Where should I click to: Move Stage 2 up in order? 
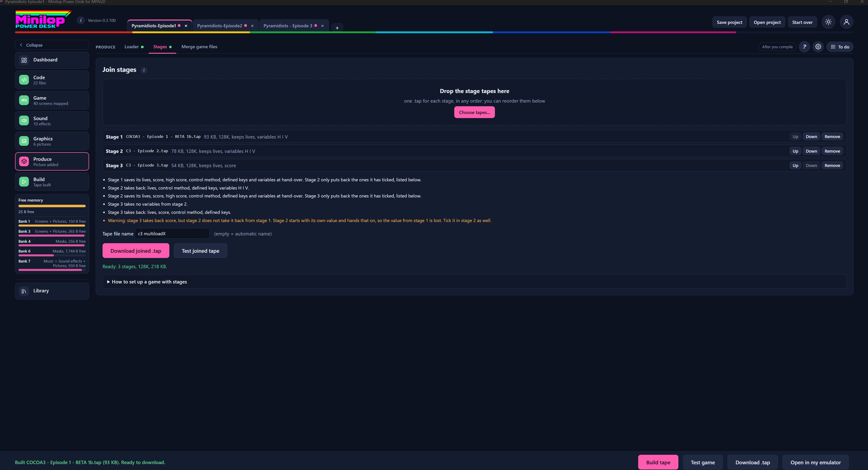pos(795,151)
